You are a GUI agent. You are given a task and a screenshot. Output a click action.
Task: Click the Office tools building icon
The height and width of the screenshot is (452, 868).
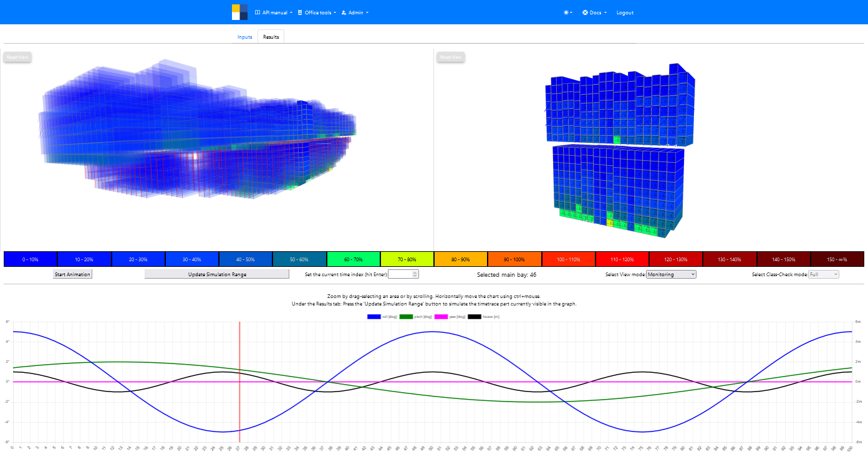point(300,12)
